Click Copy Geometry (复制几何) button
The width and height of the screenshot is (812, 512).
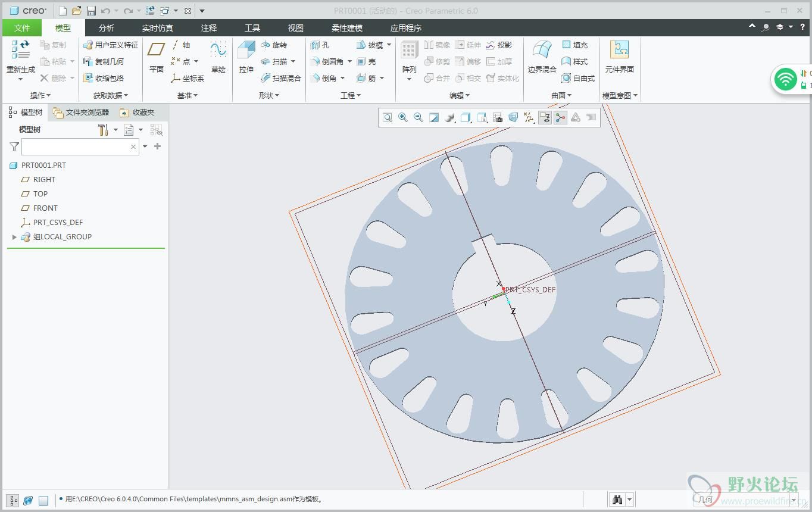(104, 61)
